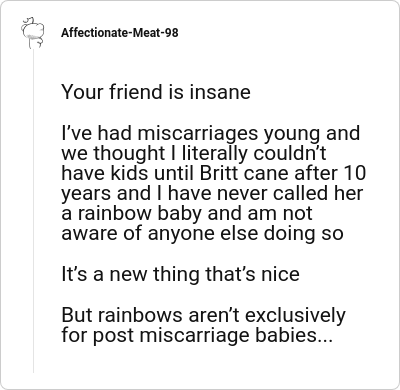Click the number '10' in the comment text

[355, 173]
